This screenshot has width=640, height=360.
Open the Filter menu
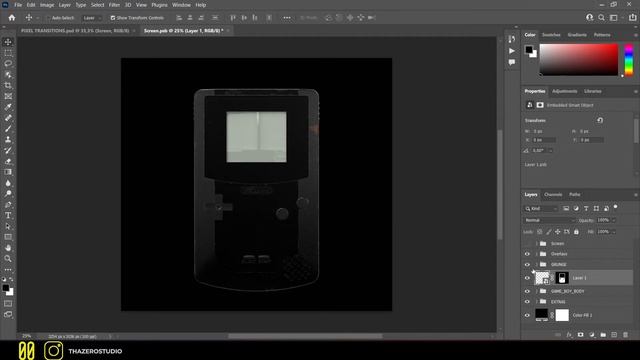[114, 5]
